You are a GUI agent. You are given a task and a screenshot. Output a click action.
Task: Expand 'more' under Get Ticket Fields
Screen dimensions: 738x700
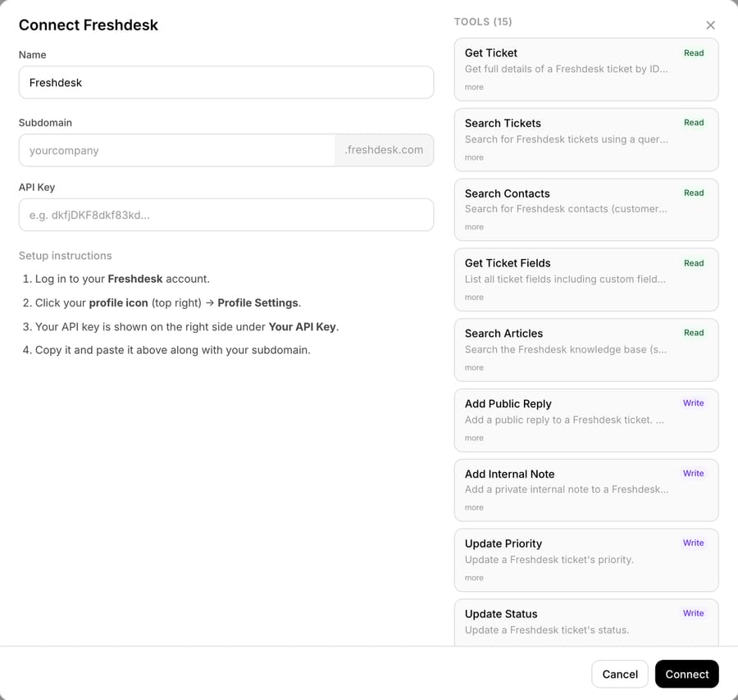coord(474,298)
